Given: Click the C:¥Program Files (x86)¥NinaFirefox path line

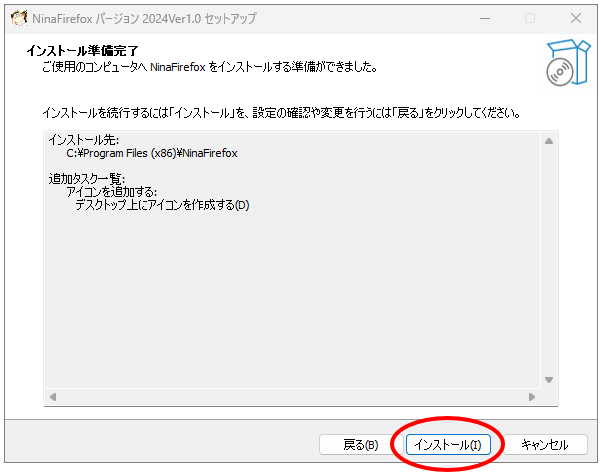Looking at the screenshot, I should pyautogui.click(x=151, y=153).
